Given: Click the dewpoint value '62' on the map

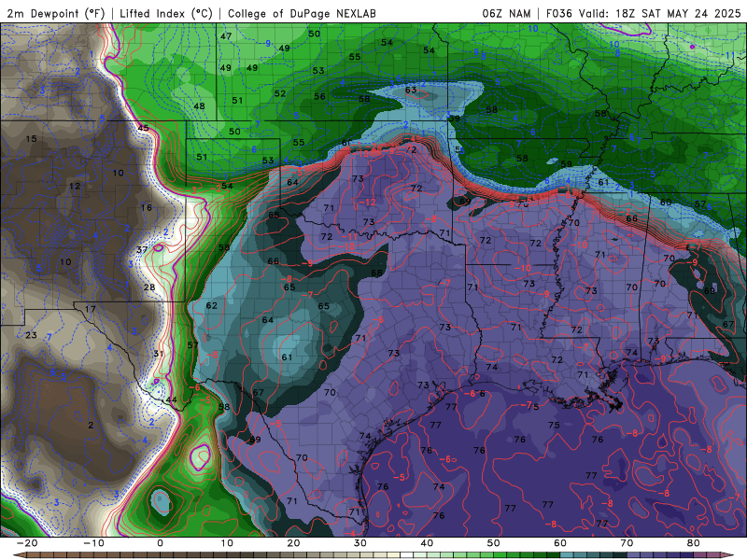Looking at the screenshot, I should (212, 306).
